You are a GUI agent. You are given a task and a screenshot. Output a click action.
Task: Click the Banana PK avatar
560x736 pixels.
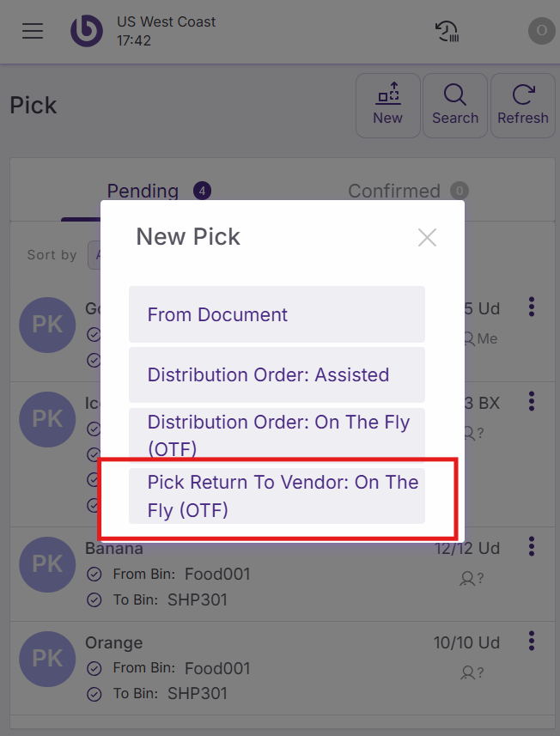47,562
